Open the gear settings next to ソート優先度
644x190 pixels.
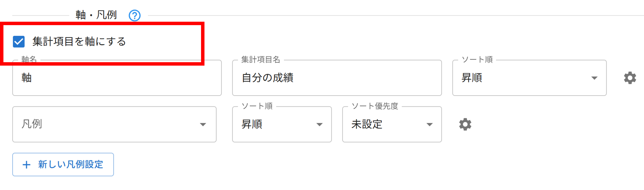[465, 124]
